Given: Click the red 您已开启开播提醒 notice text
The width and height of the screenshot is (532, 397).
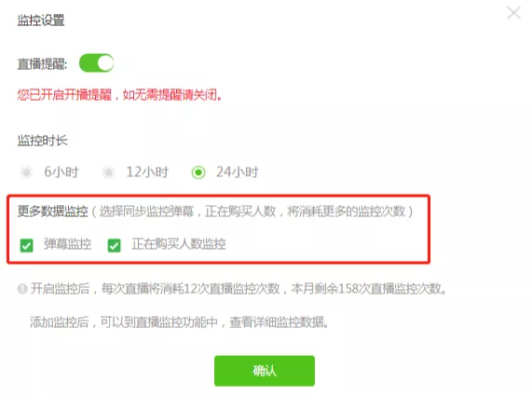Looking at the screenshot, I should pyautogui.click(x=120, y=95).
